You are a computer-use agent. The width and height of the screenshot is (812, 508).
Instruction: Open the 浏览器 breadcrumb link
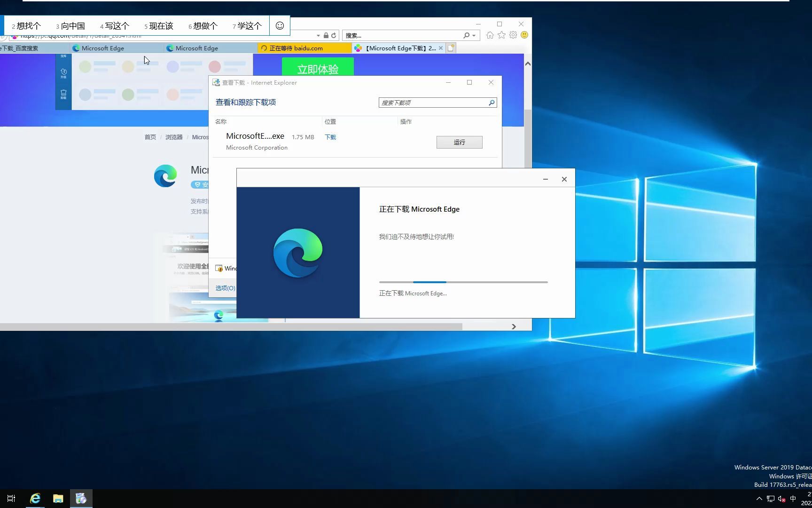point(174,137)
